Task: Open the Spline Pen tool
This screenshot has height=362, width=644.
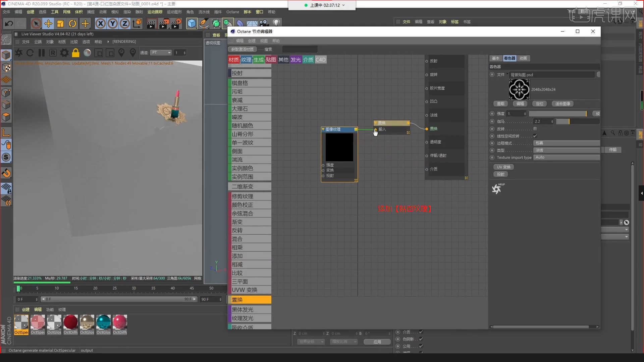Action: [x=204, y=23]
